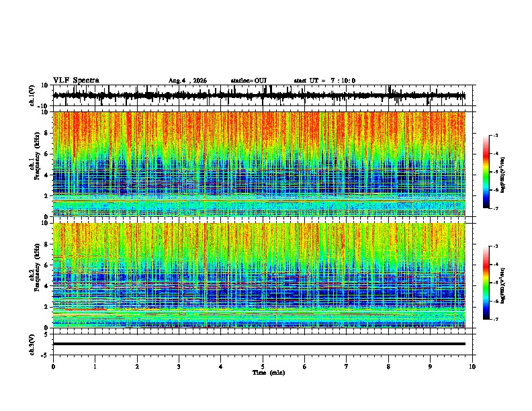Click tick label "5" on the time axis
The image size is (532, 411).
click(263, 367)
